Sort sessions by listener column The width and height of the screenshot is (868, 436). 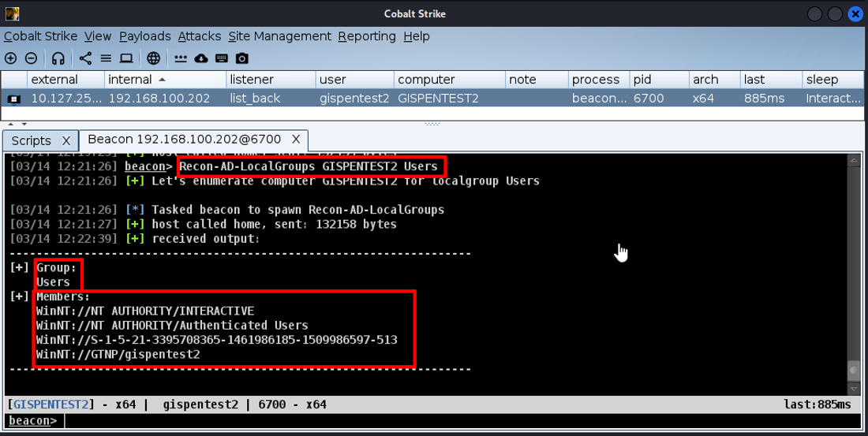[x=271, y=80]
